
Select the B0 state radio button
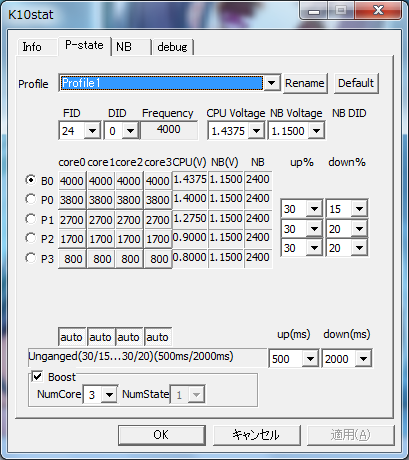(31, 180)
